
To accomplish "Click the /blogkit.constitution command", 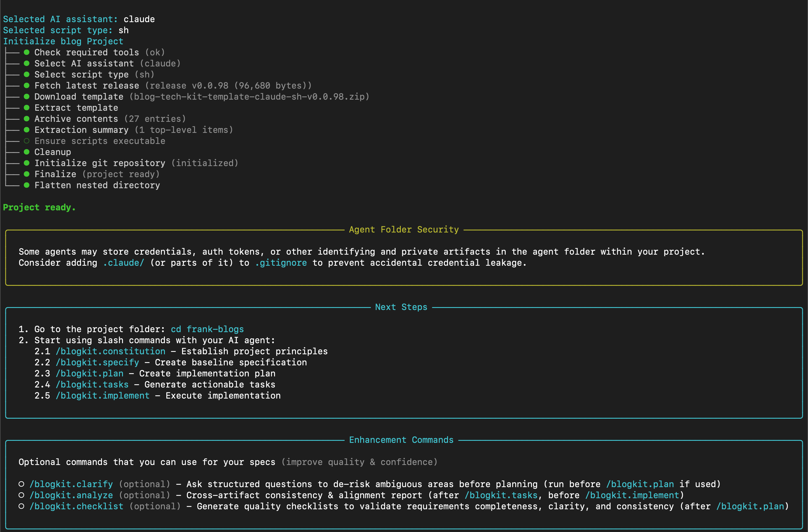I will click(x=110, y=351).
